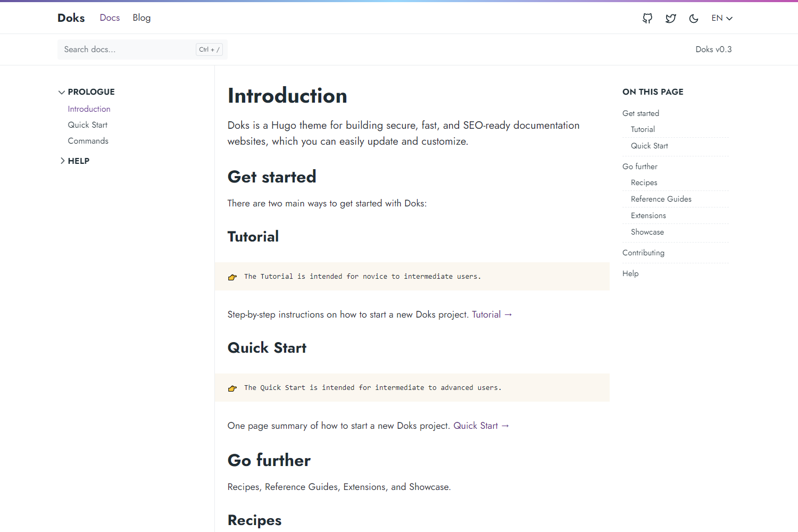Viewport: 798px width, 532px height.
Task: Select Quick Start in left sidebar
Action: 88,125
